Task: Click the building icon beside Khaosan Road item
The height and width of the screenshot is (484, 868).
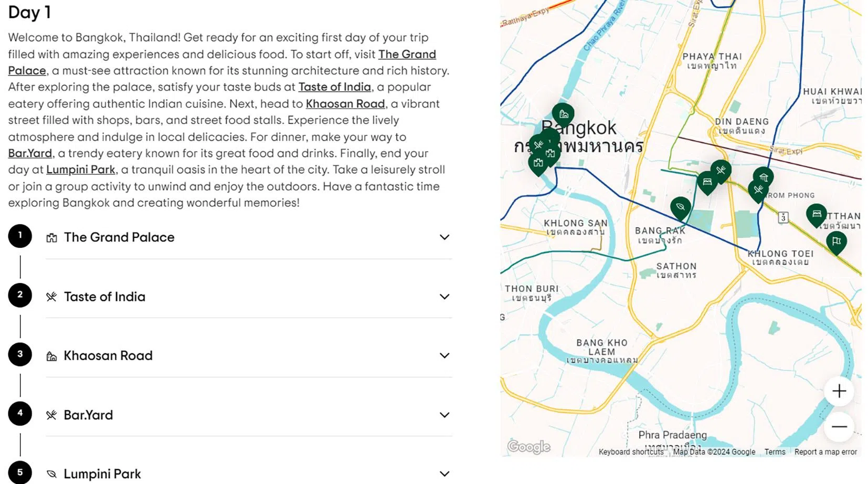Action: [51, 356]
